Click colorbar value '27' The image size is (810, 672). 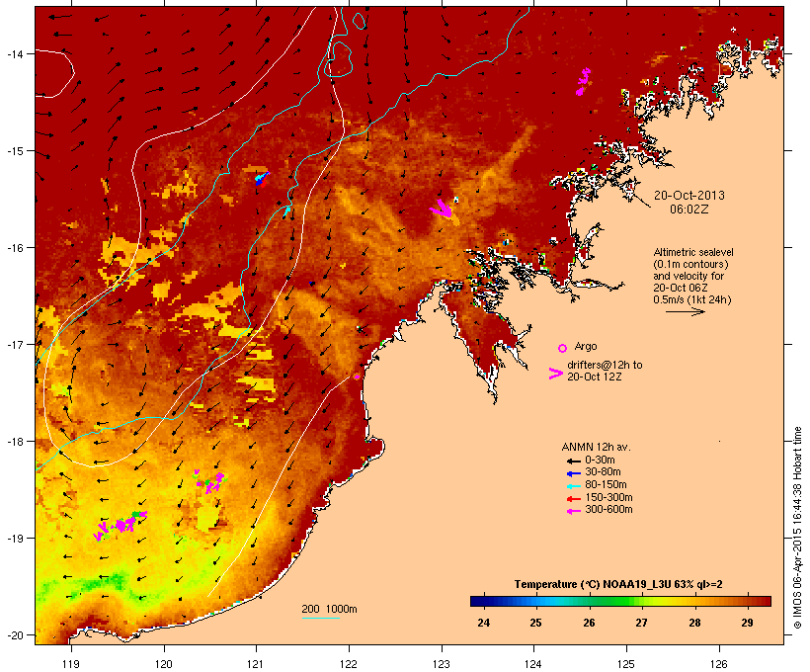coord(641,623)
